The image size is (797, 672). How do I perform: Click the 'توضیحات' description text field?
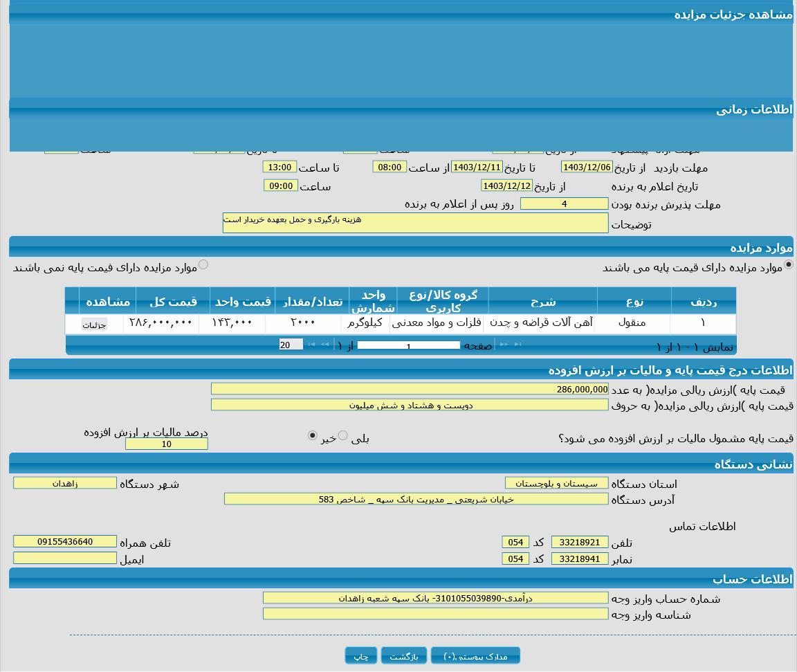[x=415, y=223]
